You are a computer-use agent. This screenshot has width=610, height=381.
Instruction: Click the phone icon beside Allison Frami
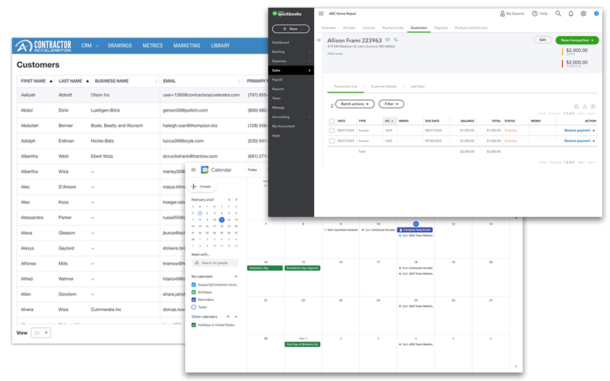tap(396, 40)
